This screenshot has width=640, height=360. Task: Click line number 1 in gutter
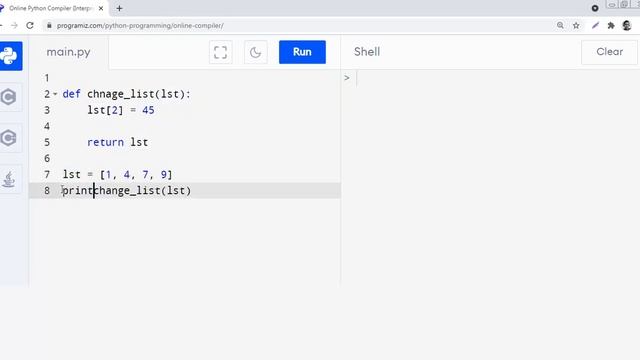click(47, 78)
